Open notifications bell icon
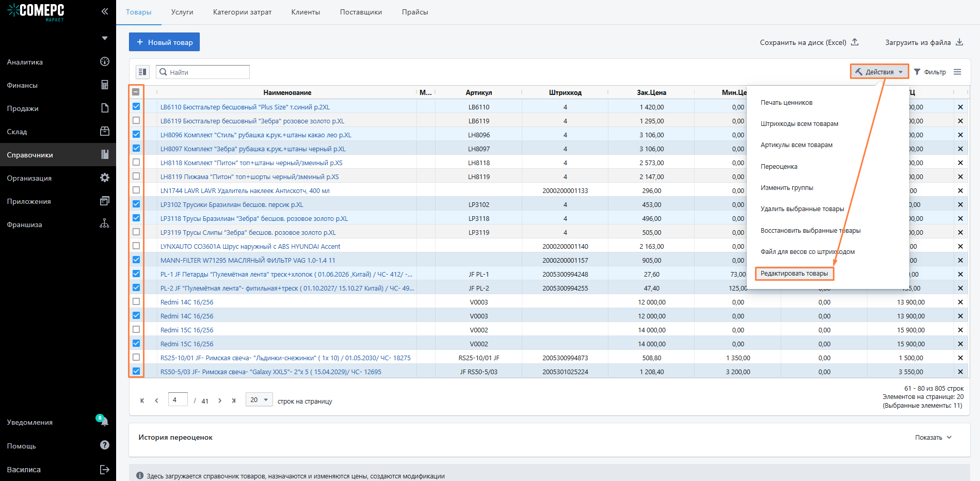The image size is (980, 481). [x=104, y=422]
